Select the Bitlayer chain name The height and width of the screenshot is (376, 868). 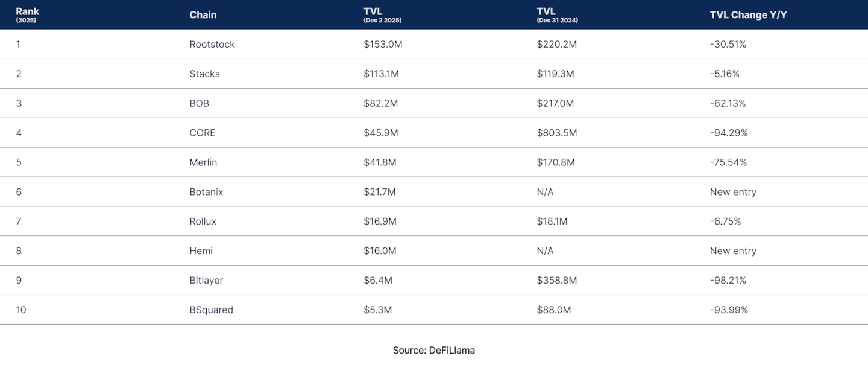point(206,281)
